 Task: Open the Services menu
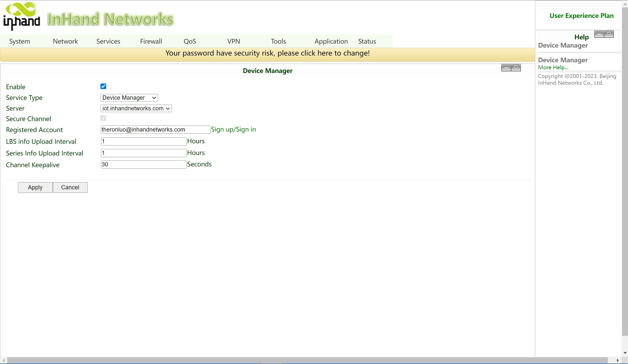point(108,41)
